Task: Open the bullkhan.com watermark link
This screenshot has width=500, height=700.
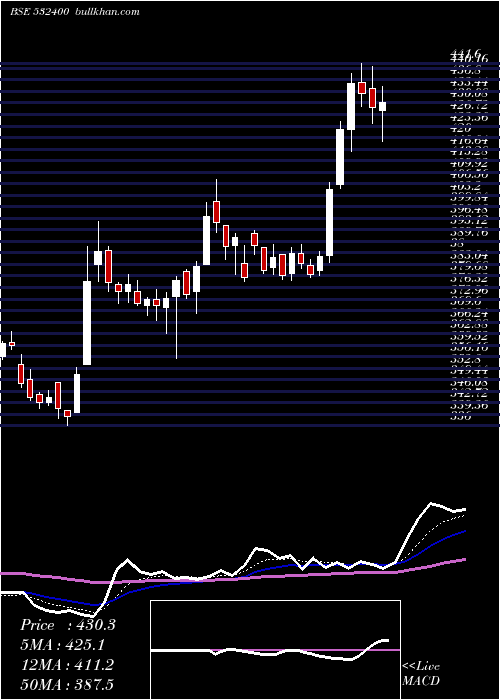Action: tap(106, 12)
